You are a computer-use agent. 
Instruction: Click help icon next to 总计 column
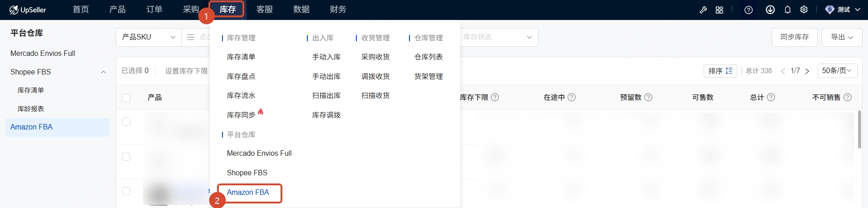click(771, 97)
